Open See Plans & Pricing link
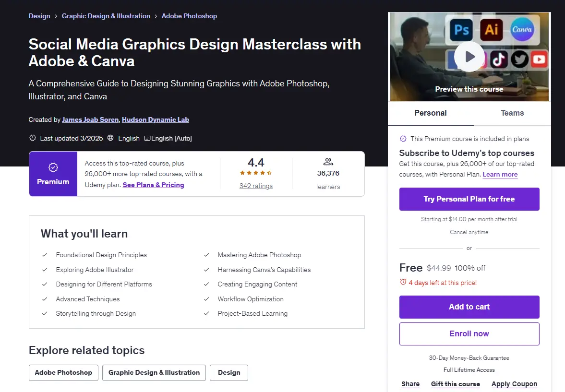This screenshot has width=565, height=392. click(x=153, y=185)
